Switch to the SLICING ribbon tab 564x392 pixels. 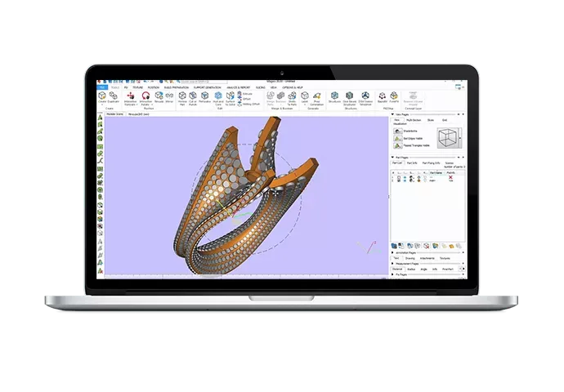pyautogui.click(x=261, y=87)
